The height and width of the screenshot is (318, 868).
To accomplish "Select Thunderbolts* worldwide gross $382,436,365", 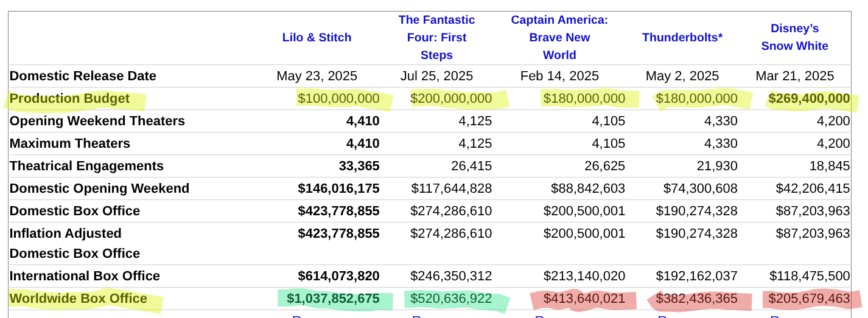I will (696, 299).
